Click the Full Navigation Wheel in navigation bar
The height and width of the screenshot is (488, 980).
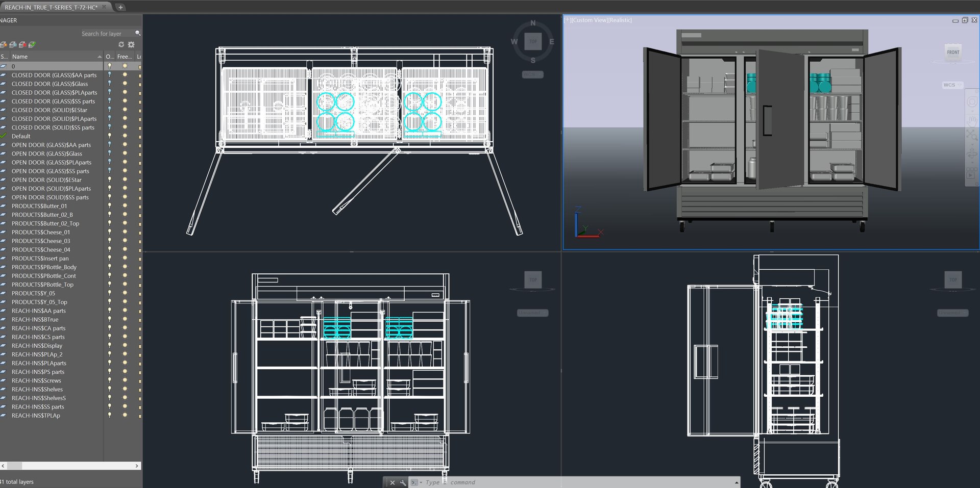(x=972, y=102)
